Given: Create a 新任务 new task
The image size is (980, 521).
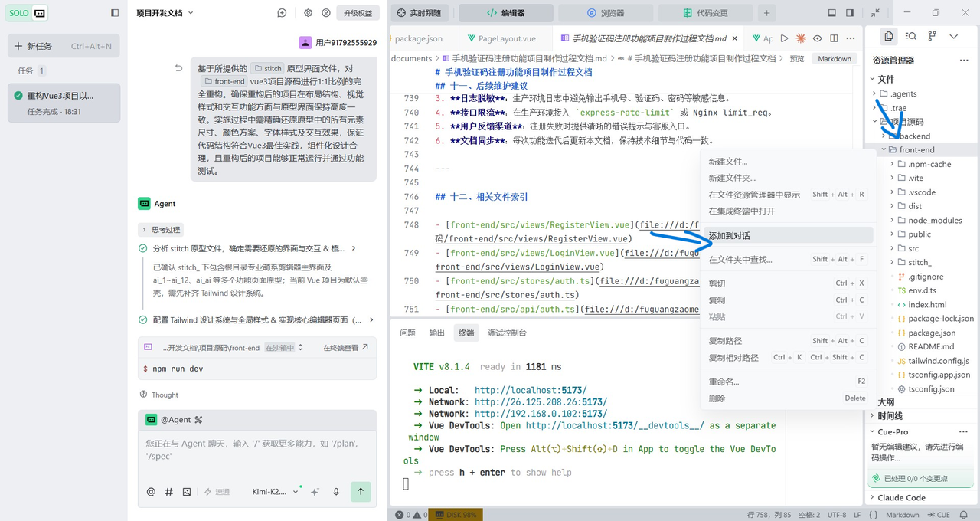Looking at the screenshot, I should pos(64,46).
